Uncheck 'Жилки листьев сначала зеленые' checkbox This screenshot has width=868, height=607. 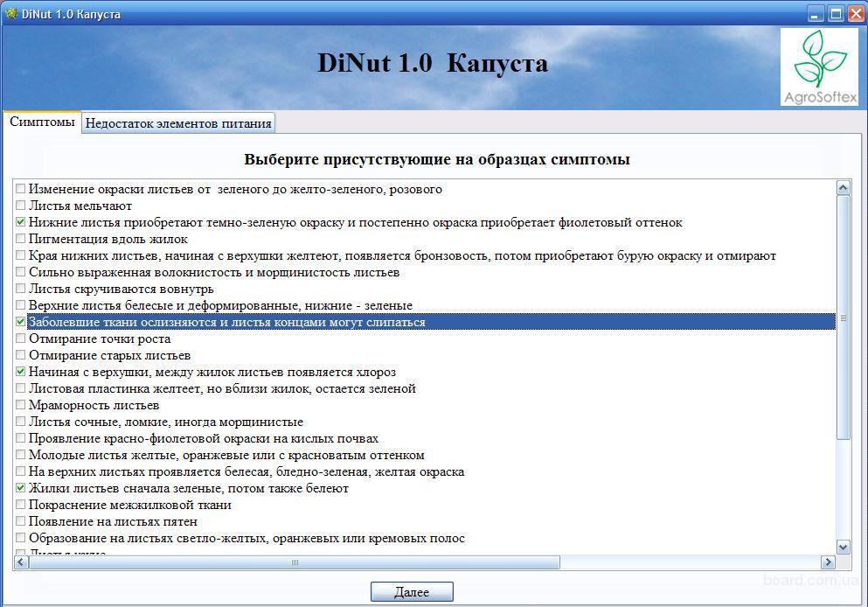[x=21, y=488]
